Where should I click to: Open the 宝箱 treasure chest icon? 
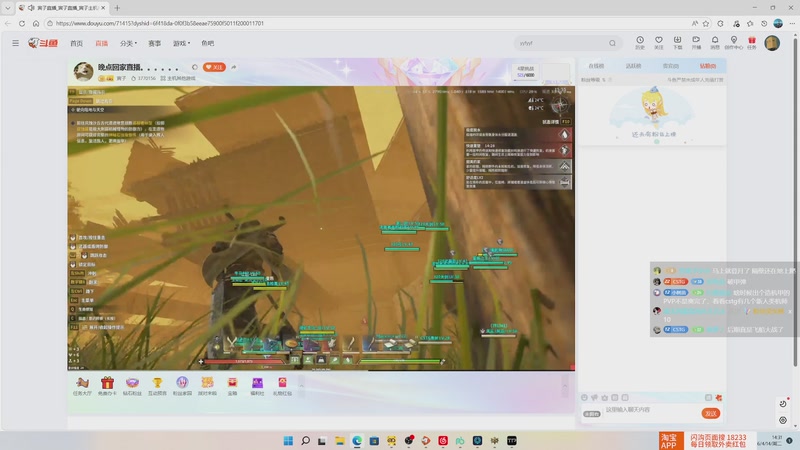(232, 386)
